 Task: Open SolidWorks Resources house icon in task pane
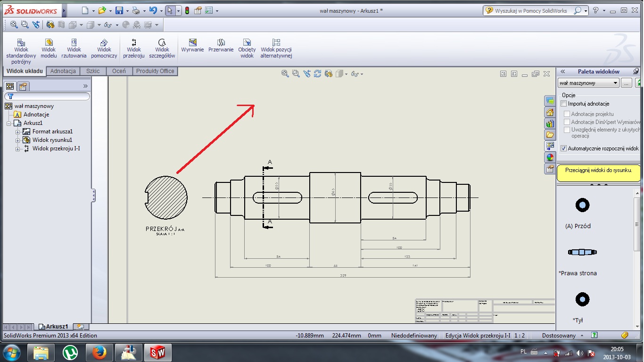[550, 112]
